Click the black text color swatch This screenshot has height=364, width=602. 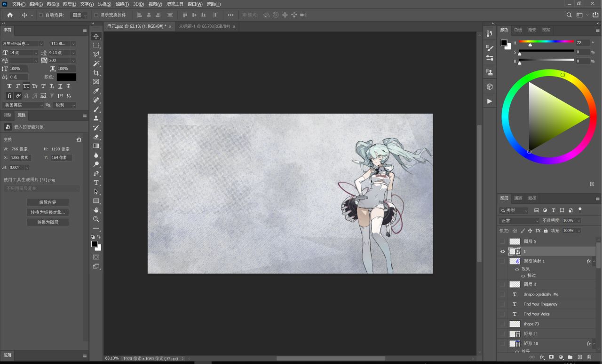(x=66, y=77)
